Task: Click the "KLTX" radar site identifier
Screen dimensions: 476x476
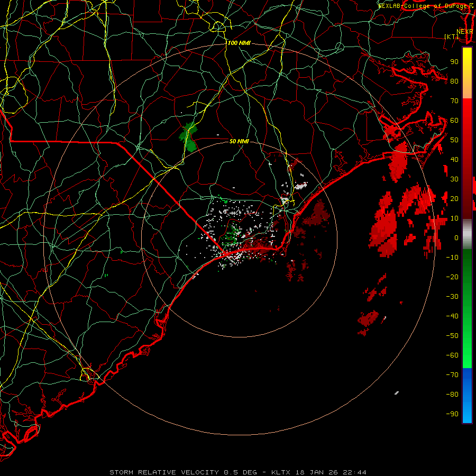Action: (x=281, y=472)
